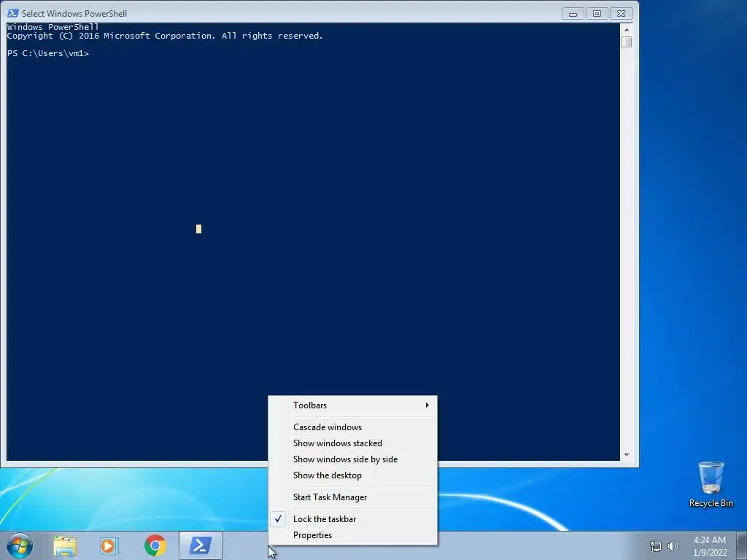Viewport: 747px width, 560px height.
Task: Open taskbar Properties from context menu
Action: [x=352, y=535]
